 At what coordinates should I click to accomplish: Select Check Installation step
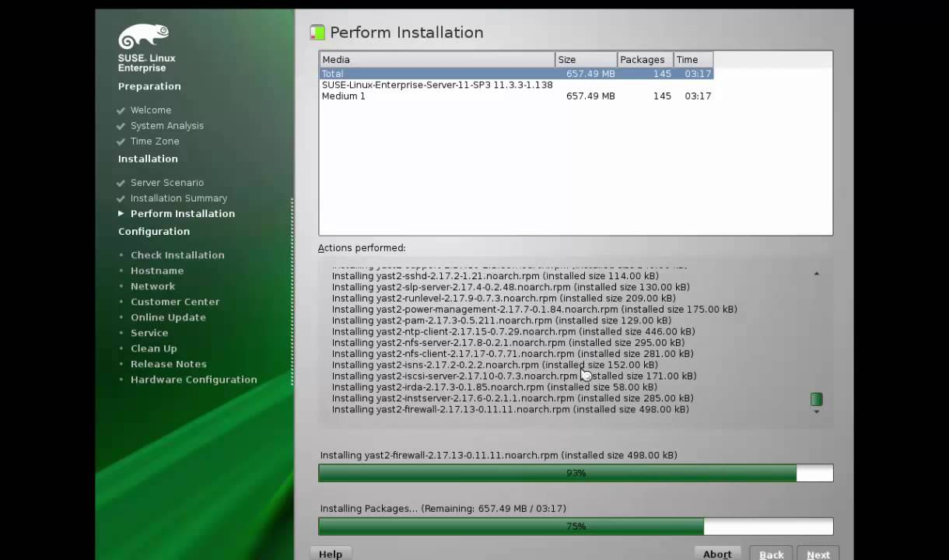pos(177,255)
